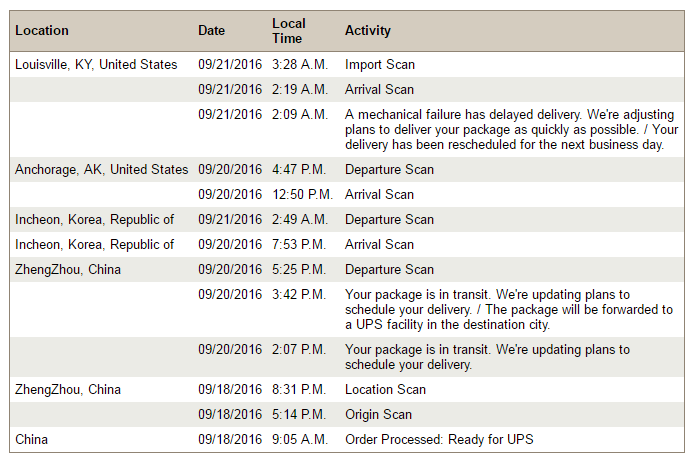This screenshot has width=693, height=459.
Task: Select Incheon Departure Scan on 09/21/2016
Action: [x=347, y=220]
